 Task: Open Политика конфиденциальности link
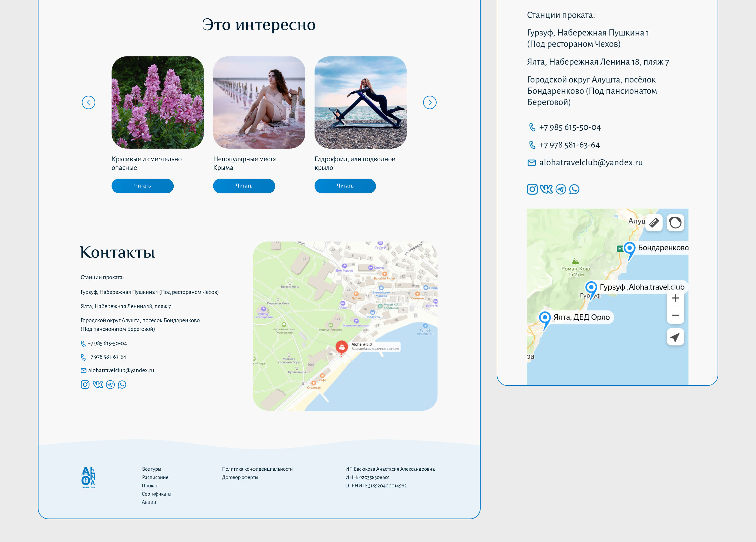coord(257,469)
